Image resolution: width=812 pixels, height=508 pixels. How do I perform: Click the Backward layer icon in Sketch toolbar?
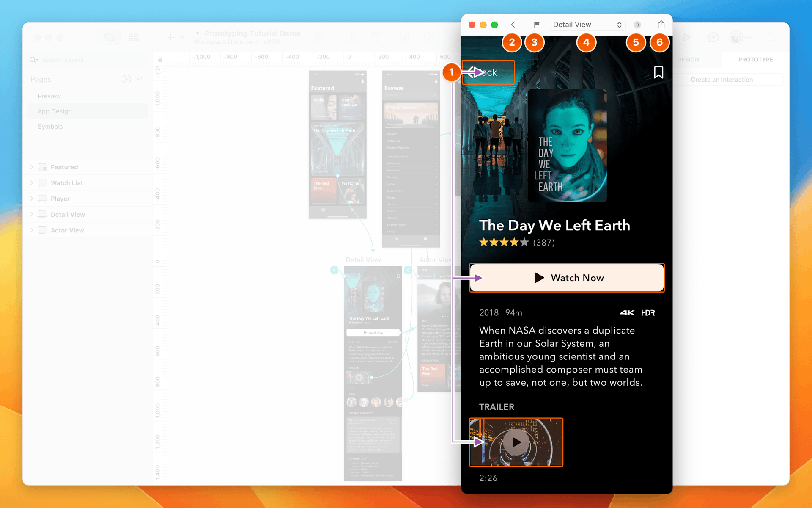click(x=376, y=37)
